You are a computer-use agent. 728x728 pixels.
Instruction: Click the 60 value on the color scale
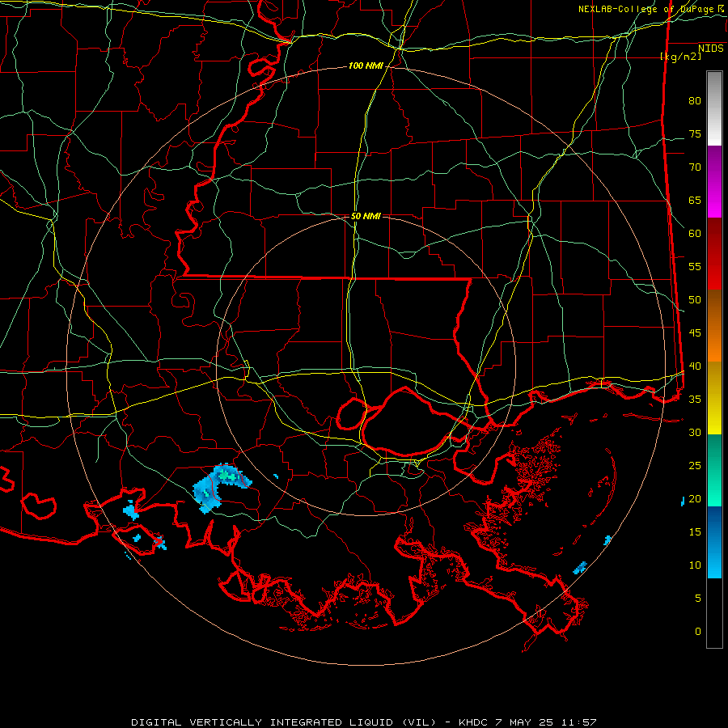(x=695, y=234)
